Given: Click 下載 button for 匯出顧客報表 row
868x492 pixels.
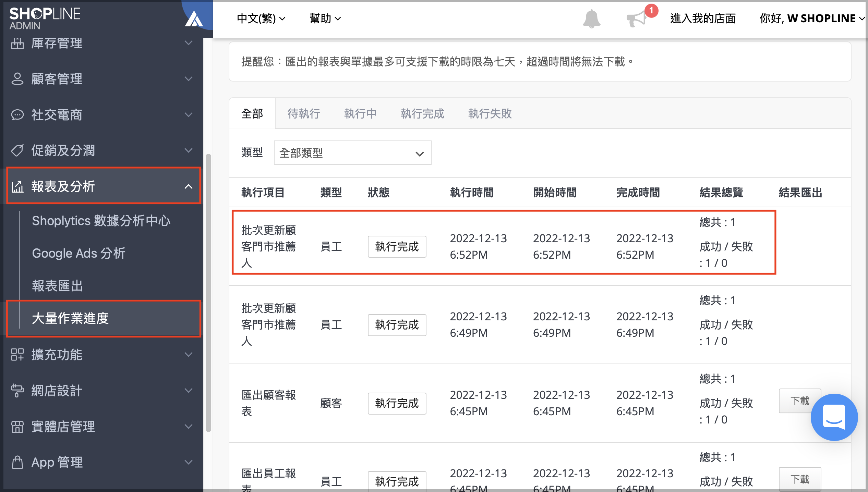Looking at the screenshot, I should 800,401.
